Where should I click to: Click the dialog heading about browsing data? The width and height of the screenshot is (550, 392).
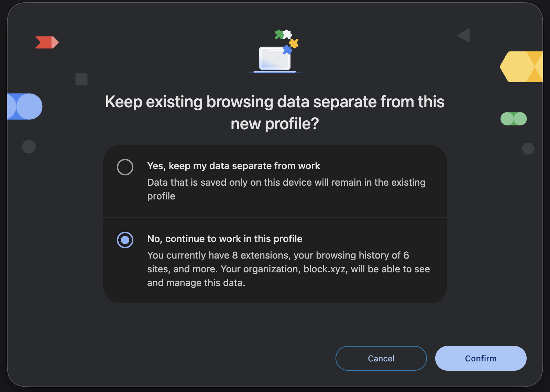[x=275, y=113]
